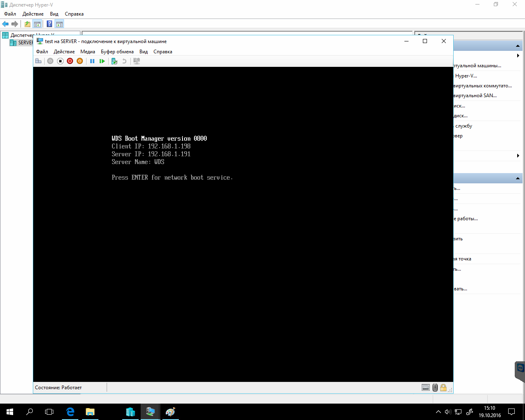Screen dimensions: 525x420
Task: Select the SERVER node in the tree
Action: [x=21, y=43]
